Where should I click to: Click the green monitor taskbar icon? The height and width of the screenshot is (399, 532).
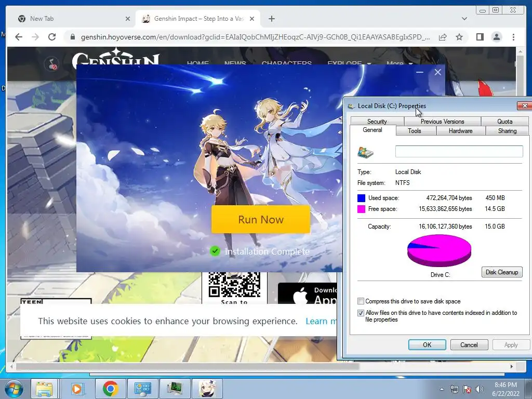[x=175, y=389]
